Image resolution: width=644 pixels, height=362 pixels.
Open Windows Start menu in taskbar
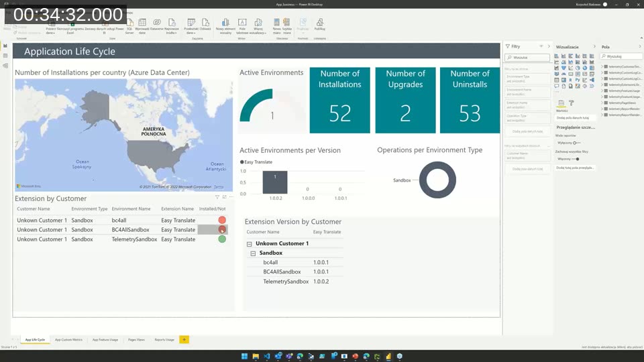[244, 356]
